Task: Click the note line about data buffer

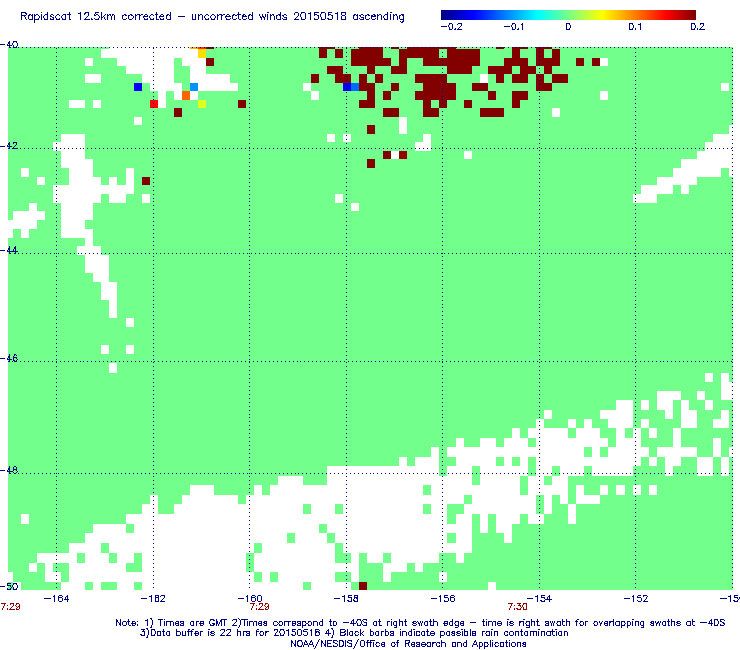Action: click(354, 633)
